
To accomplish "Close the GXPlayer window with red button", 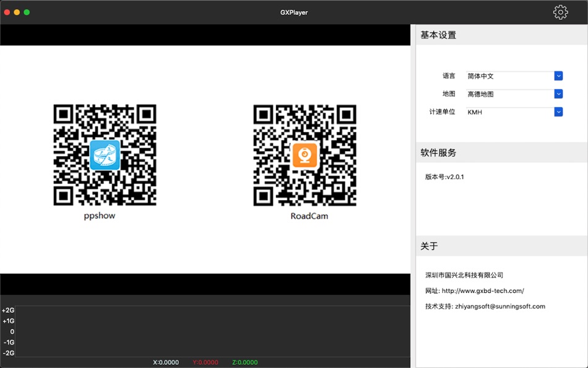I will (x=7, y=12).
